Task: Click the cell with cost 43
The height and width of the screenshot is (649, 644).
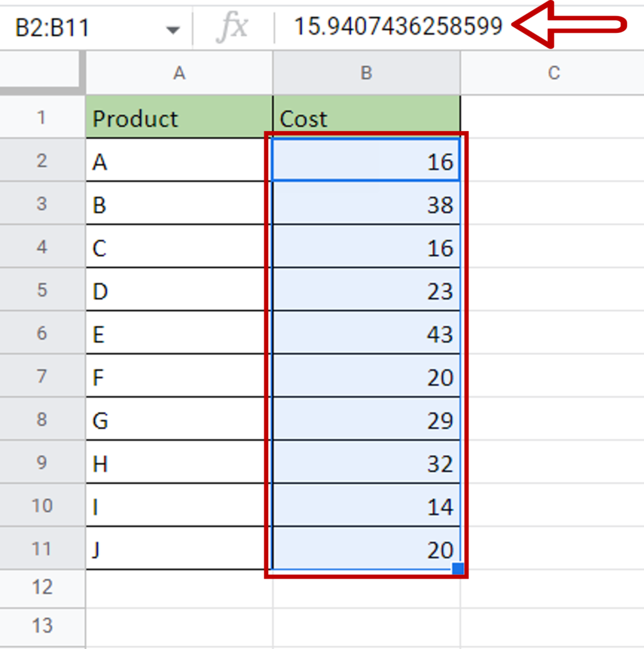Action: click(x=366, y=334)
